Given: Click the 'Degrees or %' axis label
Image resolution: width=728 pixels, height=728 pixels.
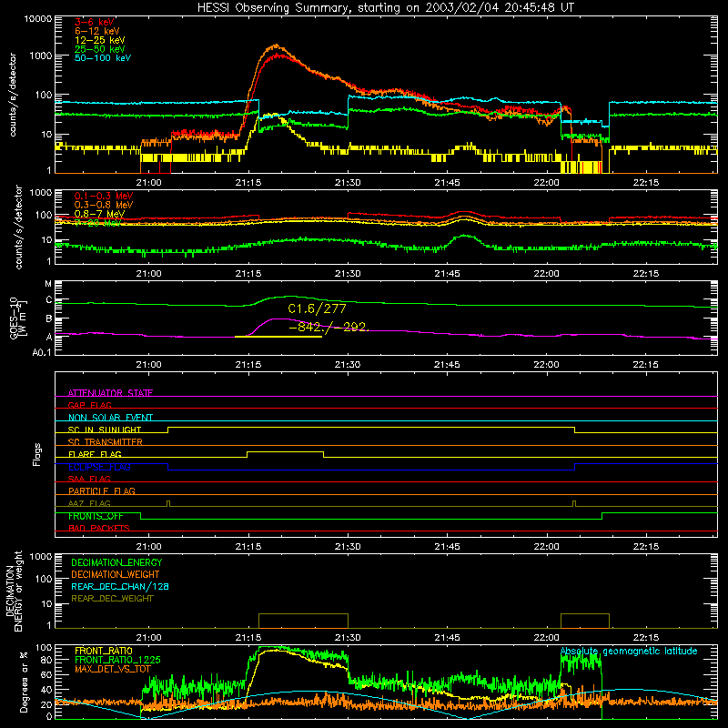Looking at the screenshot, I should point(24,682).
